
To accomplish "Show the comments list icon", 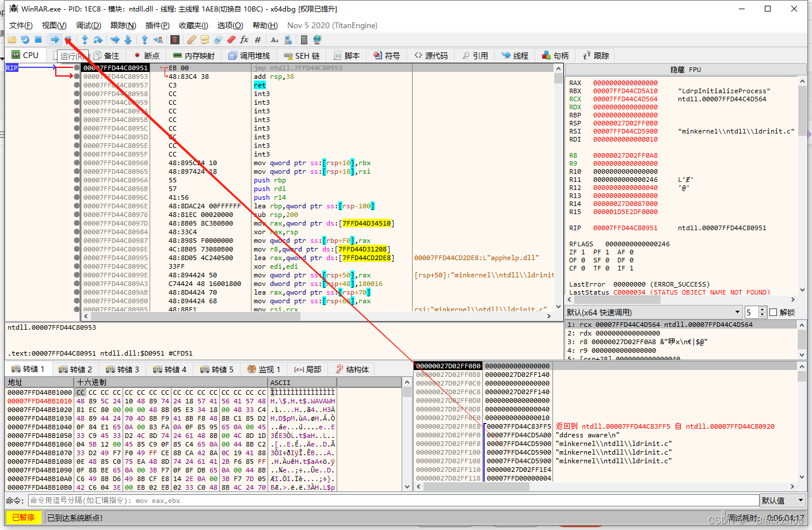I will coord(205,40).
